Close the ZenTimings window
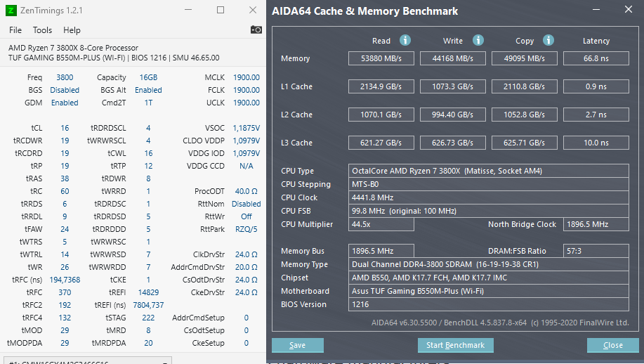The image size is (644, 364). pos(253,10)
